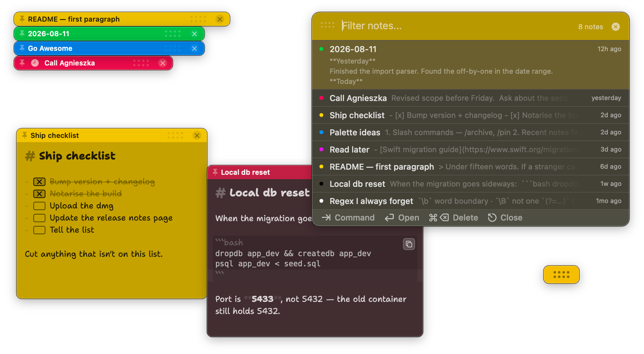Screen dimensions: 644x354
Task: Close the blue Go Awesome note
Action: 194,48
